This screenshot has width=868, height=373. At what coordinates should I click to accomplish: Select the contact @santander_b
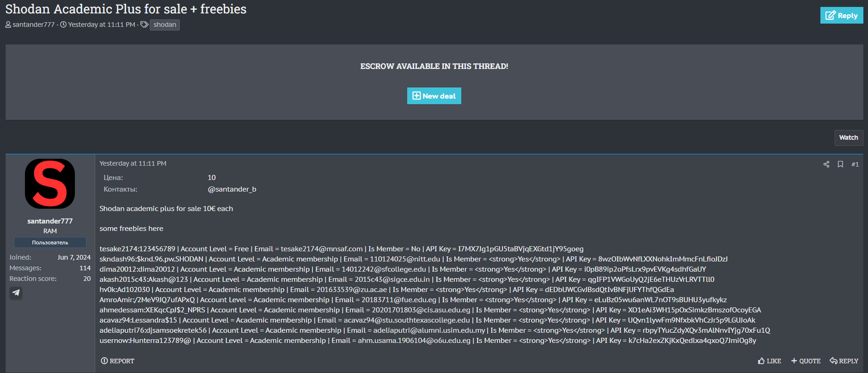coord(232,189)
